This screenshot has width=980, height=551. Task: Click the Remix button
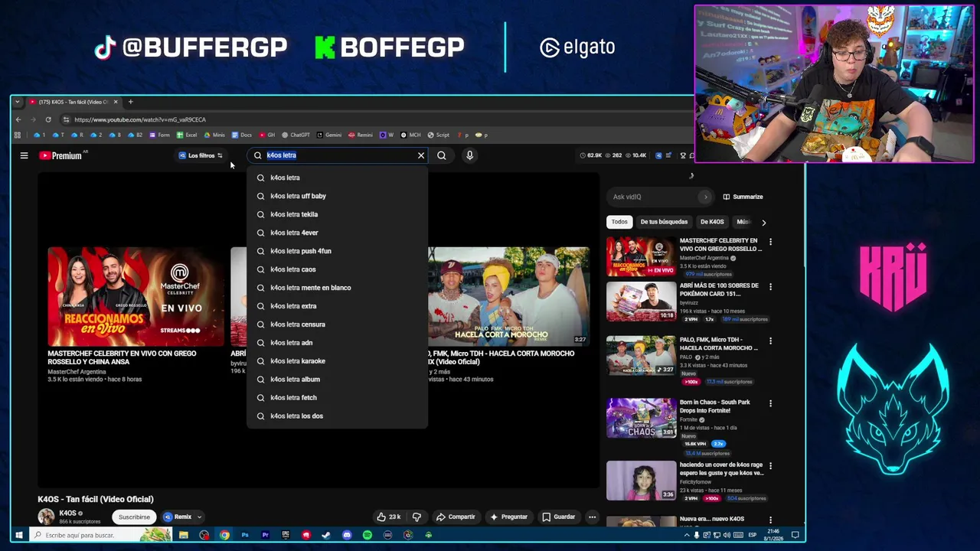click(x=178, y=517)
